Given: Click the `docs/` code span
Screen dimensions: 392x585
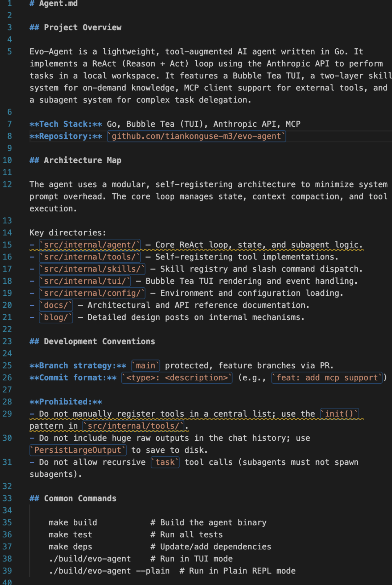Looking at the screenshot, I should (56, 305).
